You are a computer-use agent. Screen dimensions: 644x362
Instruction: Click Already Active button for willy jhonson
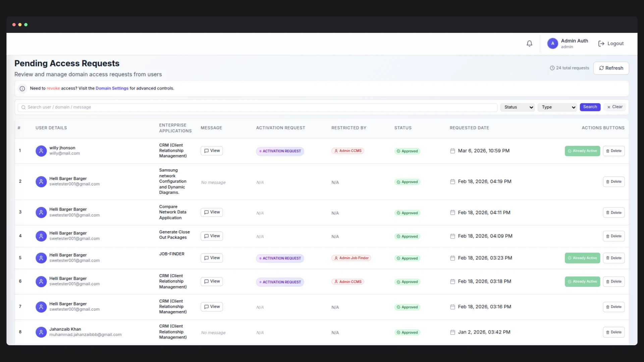point(582,151)
